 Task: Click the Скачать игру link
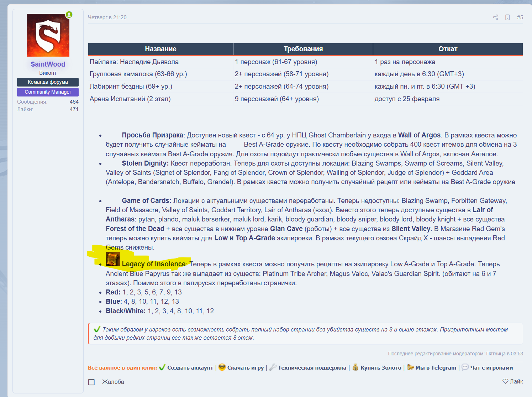[x=245, y=368]
